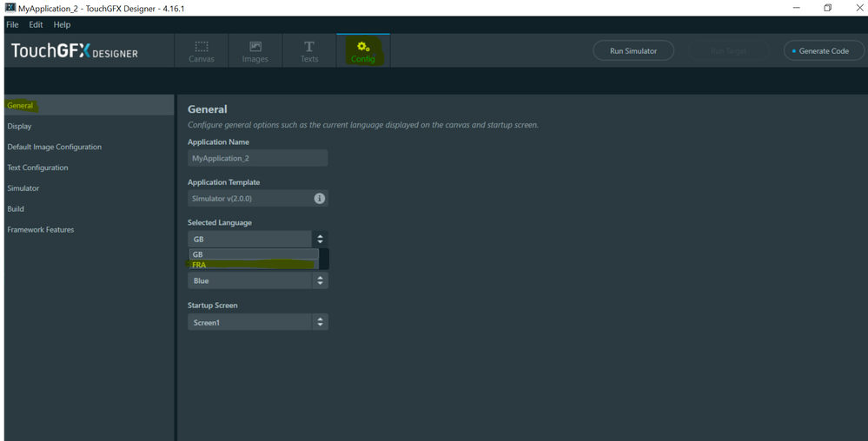Open Framework Features settings

tap(89, 229)
